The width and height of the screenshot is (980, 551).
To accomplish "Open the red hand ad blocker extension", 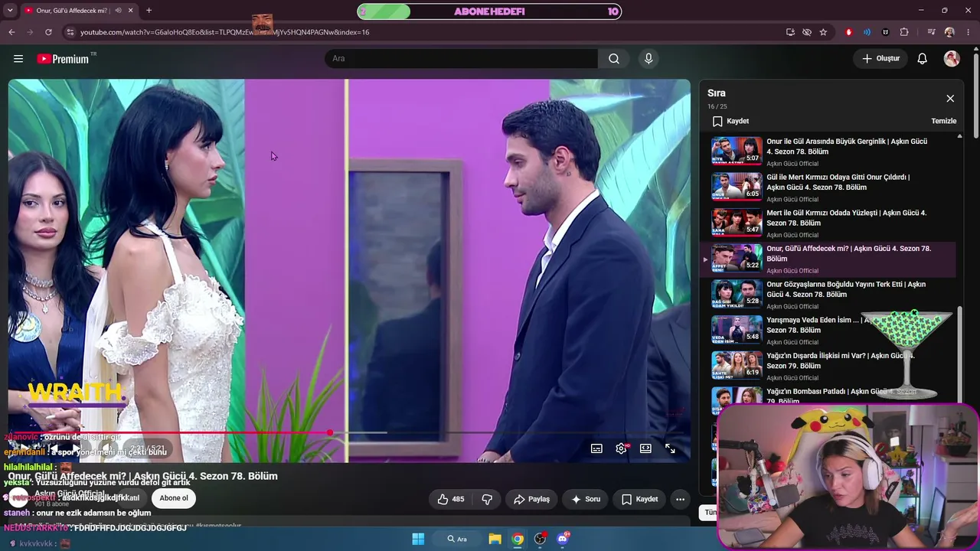I will point(848,32).
